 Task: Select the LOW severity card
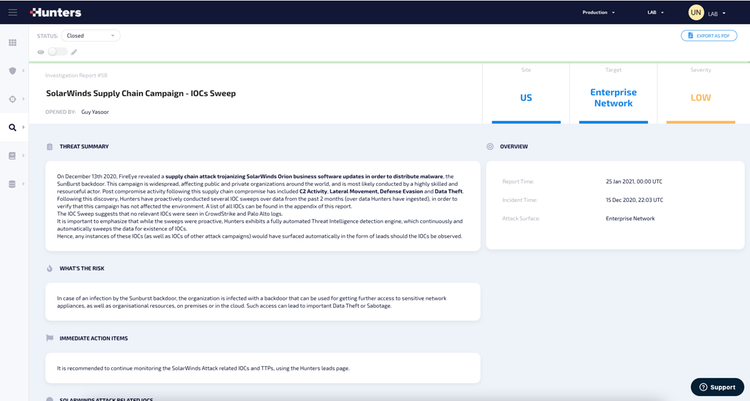tap(701, 95)
